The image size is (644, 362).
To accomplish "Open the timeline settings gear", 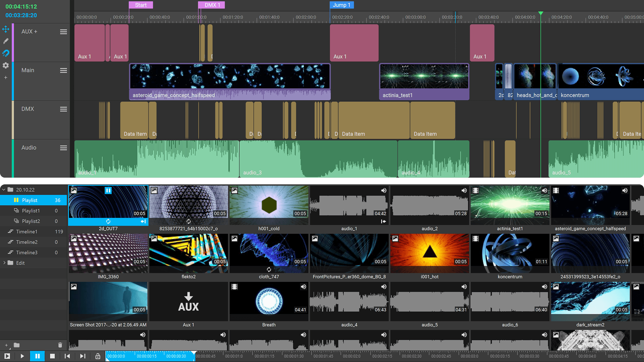I will coord(6,66).
